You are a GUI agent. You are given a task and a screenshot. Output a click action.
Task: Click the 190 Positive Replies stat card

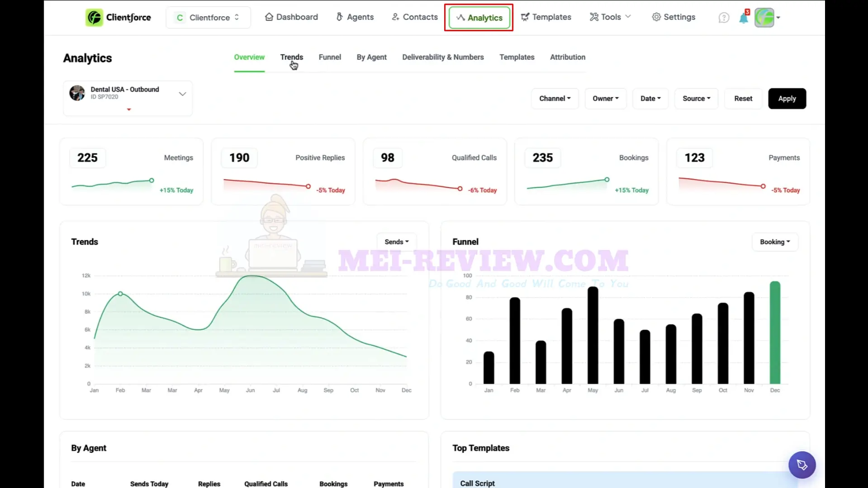point(283,171)
